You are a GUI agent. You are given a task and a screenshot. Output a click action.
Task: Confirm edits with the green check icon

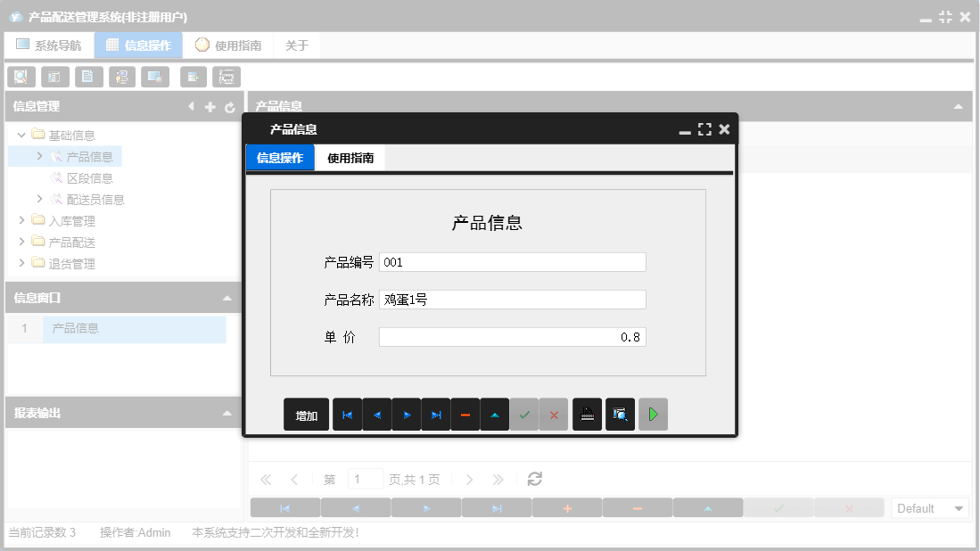pyautogui.click(x=524, y=414)
